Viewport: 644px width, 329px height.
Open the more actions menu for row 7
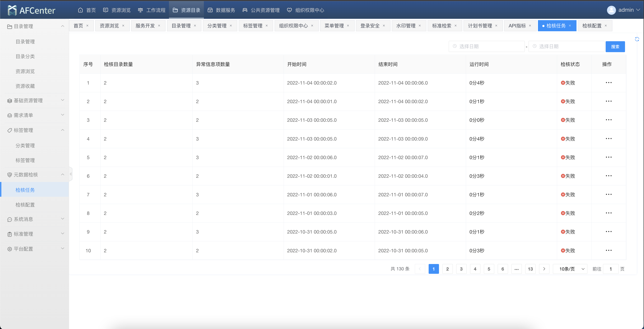click(x=608, y=194)
